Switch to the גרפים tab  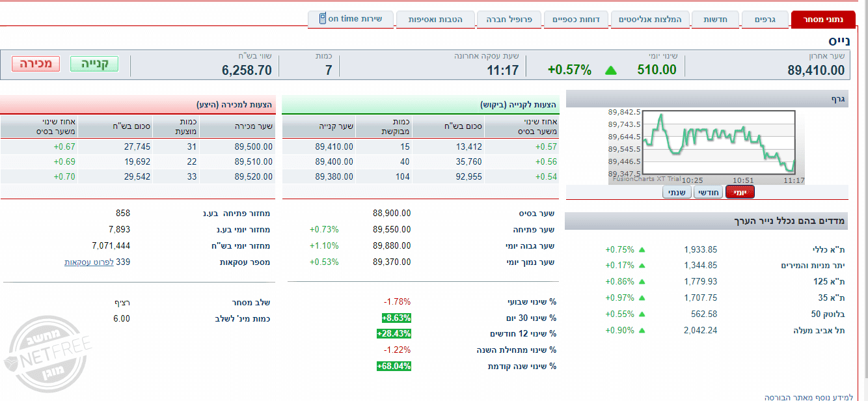765,20
